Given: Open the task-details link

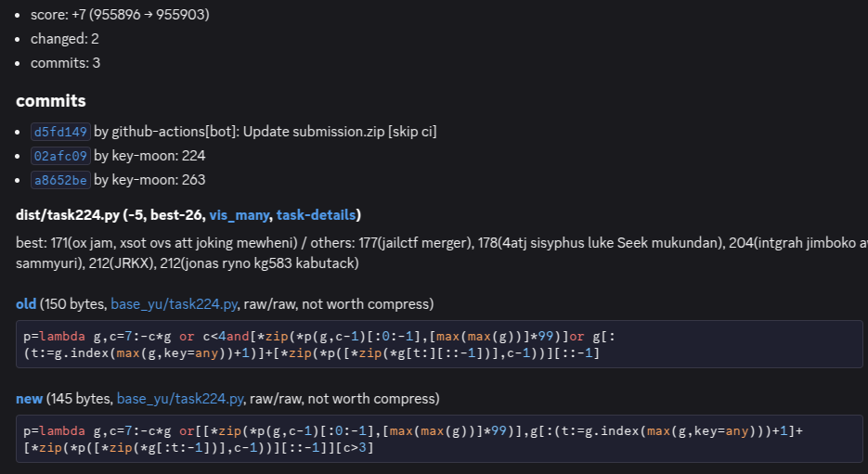Looking at the screenshot, I should coord(316,215).
